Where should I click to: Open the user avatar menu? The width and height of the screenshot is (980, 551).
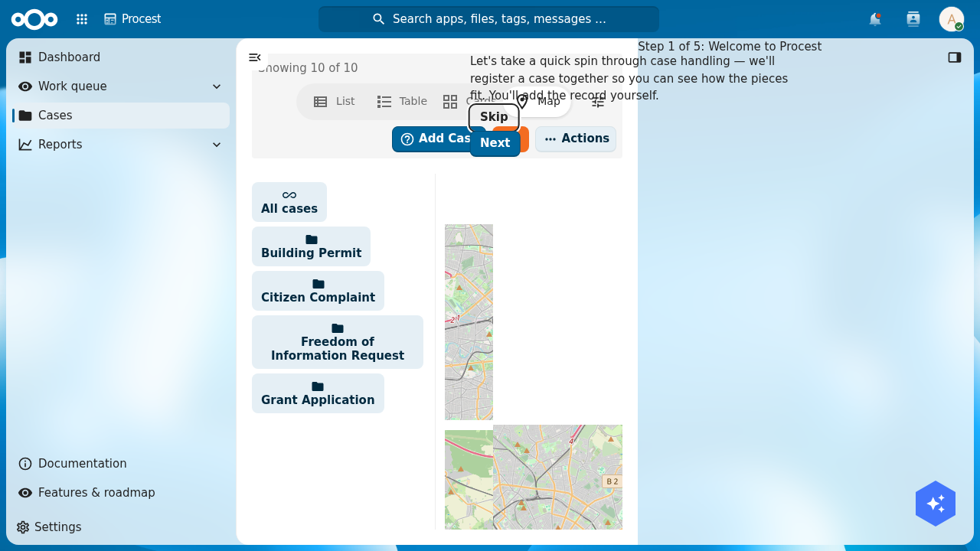[x=952, y=19]
